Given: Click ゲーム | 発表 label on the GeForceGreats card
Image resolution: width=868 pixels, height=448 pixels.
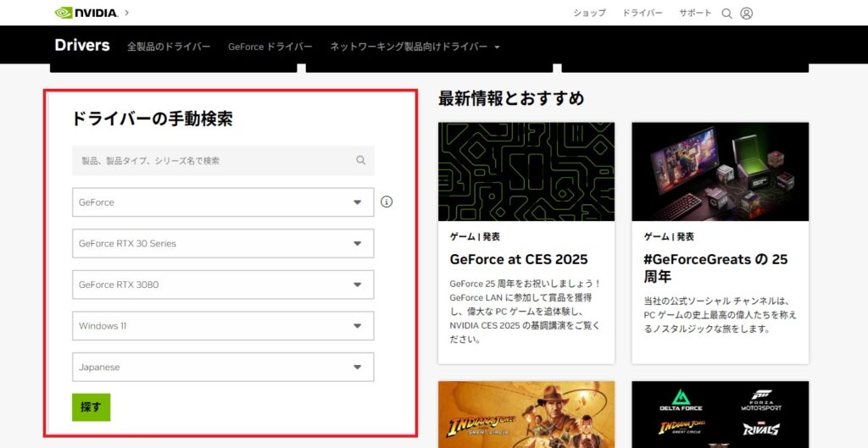Looking at the screenshot, I should tap(669, 237).
